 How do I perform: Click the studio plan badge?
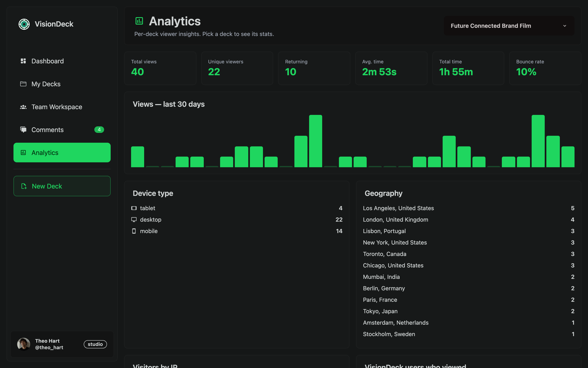95,344
